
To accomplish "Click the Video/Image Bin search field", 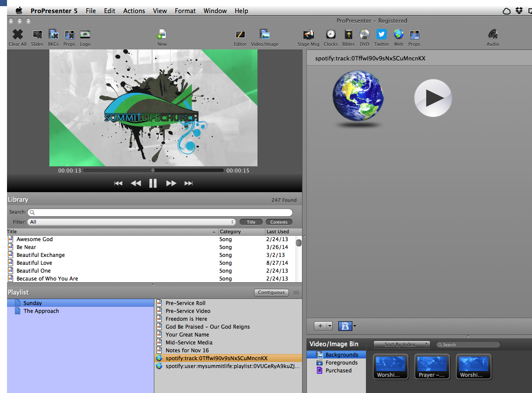I will point(468,344).
